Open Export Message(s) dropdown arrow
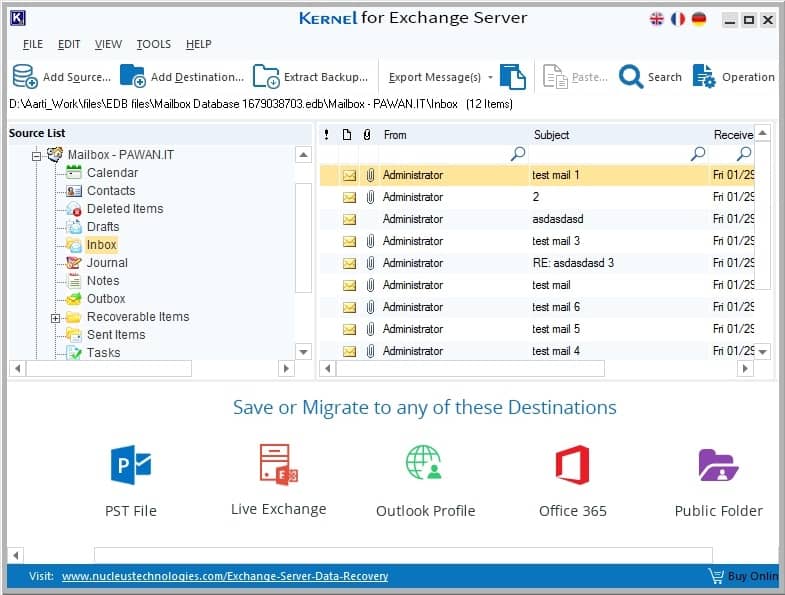 coord(490,77)
